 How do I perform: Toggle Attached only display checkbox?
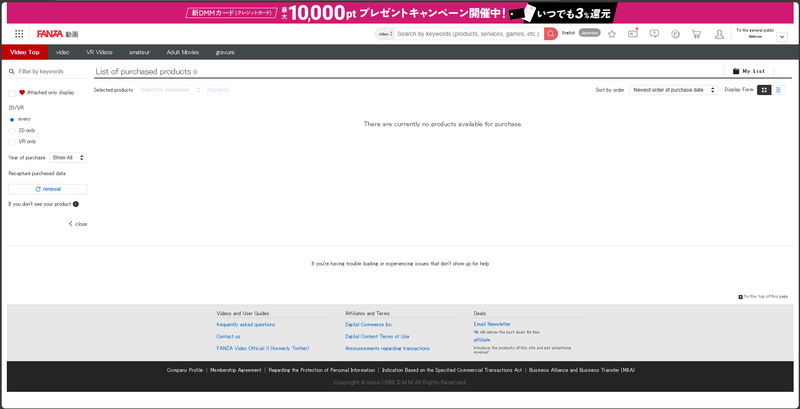pyautogui.click(x=12, y=93)
